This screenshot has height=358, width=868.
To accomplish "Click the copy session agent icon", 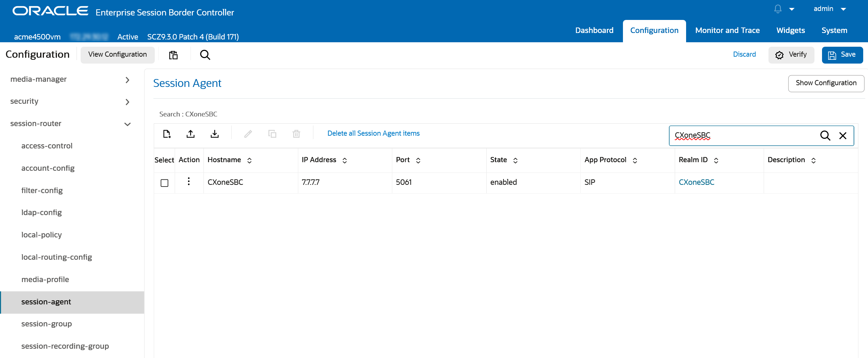I will (x=272, y=134).
